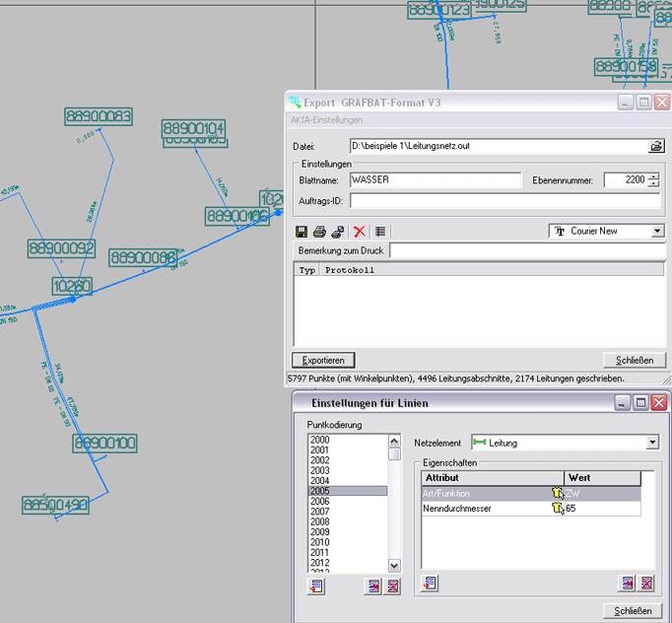Click delete icon at Eigenschaften bottom right
672x623 pixels.
coord(646,584)
